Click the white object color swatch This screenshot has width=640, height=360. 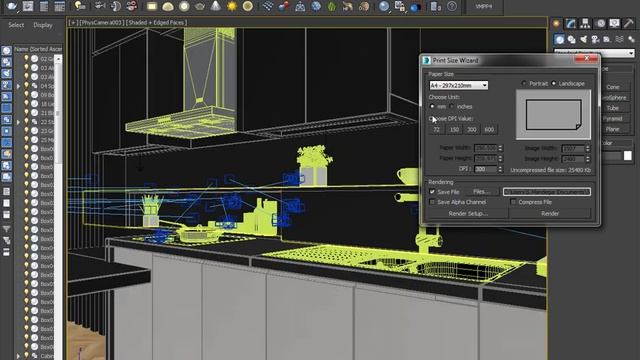627,156
